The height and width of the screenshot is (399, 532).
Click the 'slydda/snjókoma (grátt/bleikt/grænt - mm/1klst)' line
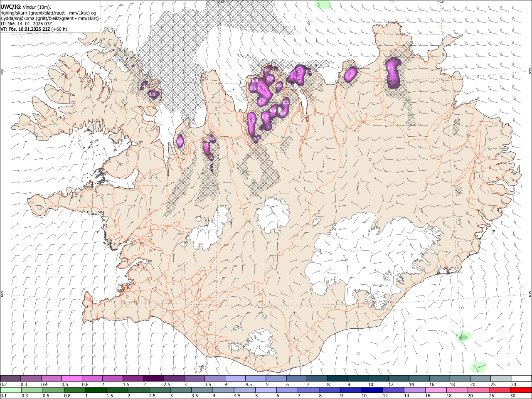pyautogui.click(x=49, y=18)
